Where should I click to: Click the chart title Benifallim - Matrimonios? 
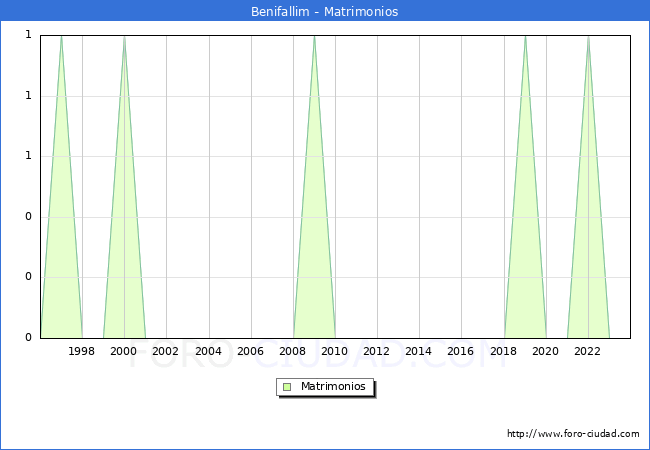(x=324, y=12)
